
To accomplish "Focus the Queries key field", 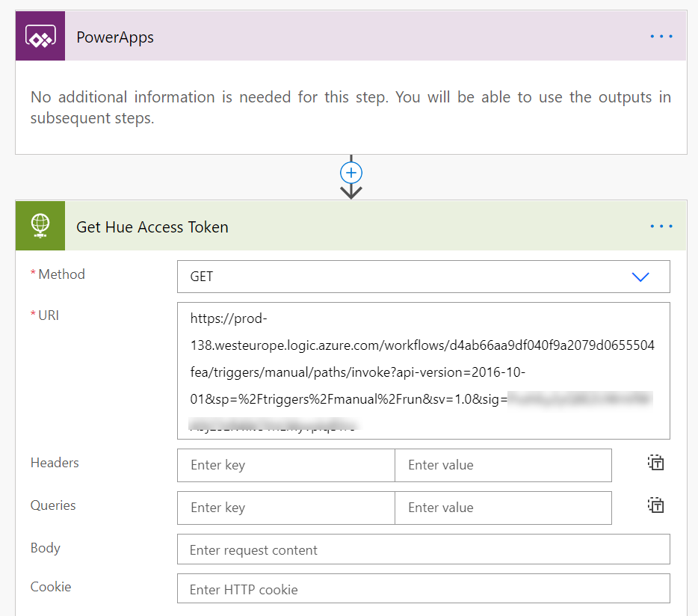I will tap(285, 508).
